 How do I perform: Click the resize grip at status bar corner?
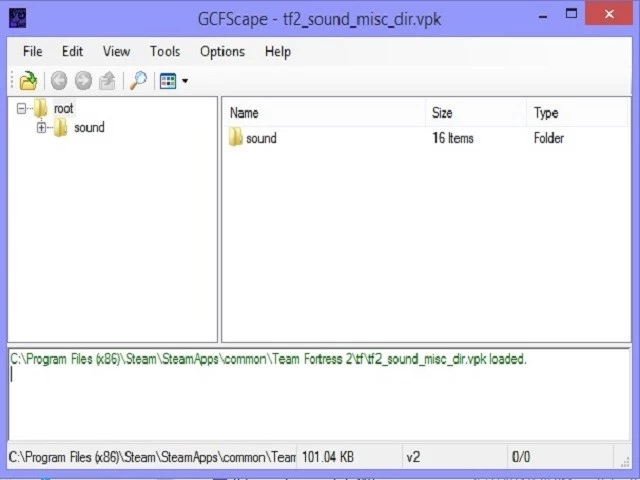(x=624, y=461)
